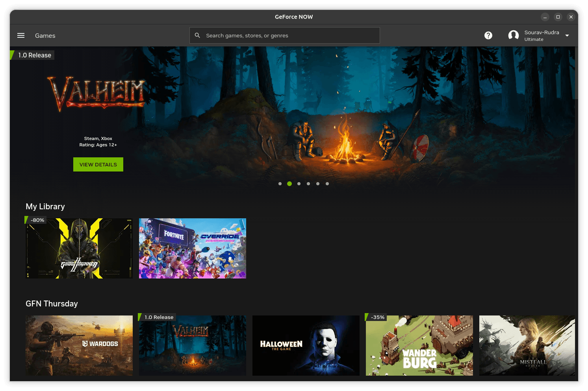Click the -80% discount badge on Ghostrunner

pos(36,220)
